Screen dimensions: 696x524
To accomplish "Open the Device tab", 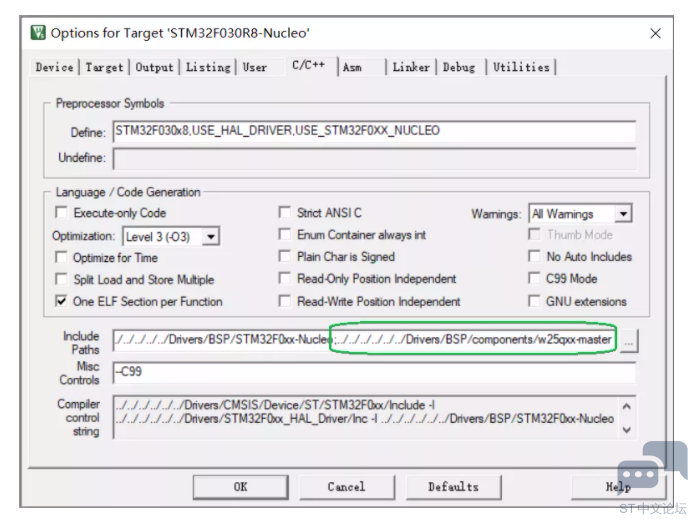I will [x=54, y=67].
